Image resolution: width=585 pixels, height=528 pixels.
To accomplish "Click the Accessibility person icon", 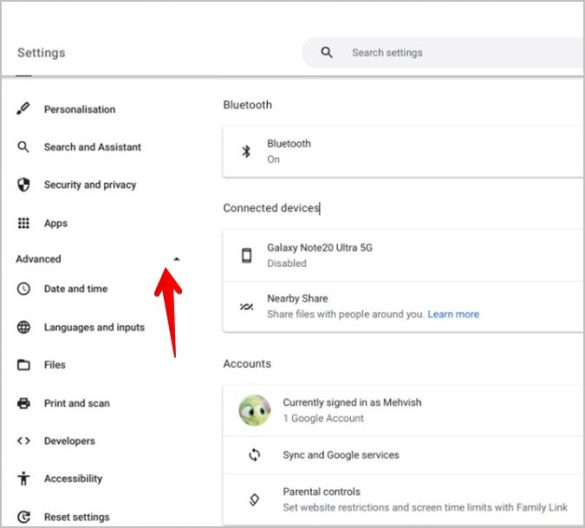I will coord(24,478).
